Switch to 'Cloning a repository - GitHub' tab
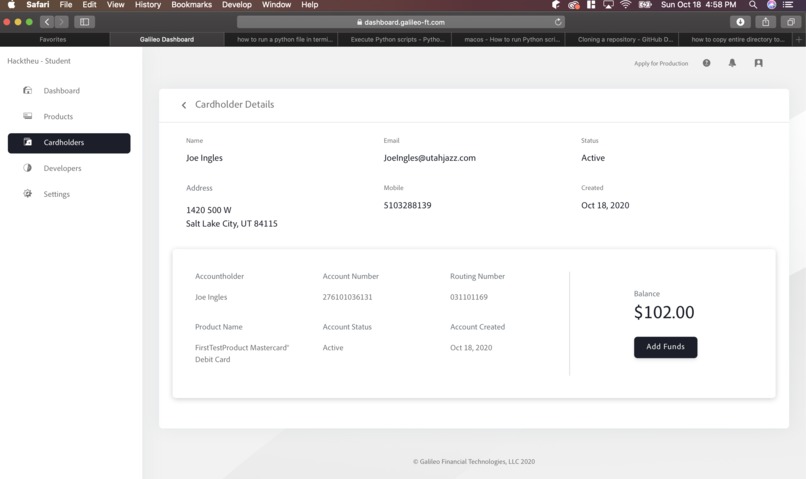Viewport: 806px width, 479px height. coord(622,40)
